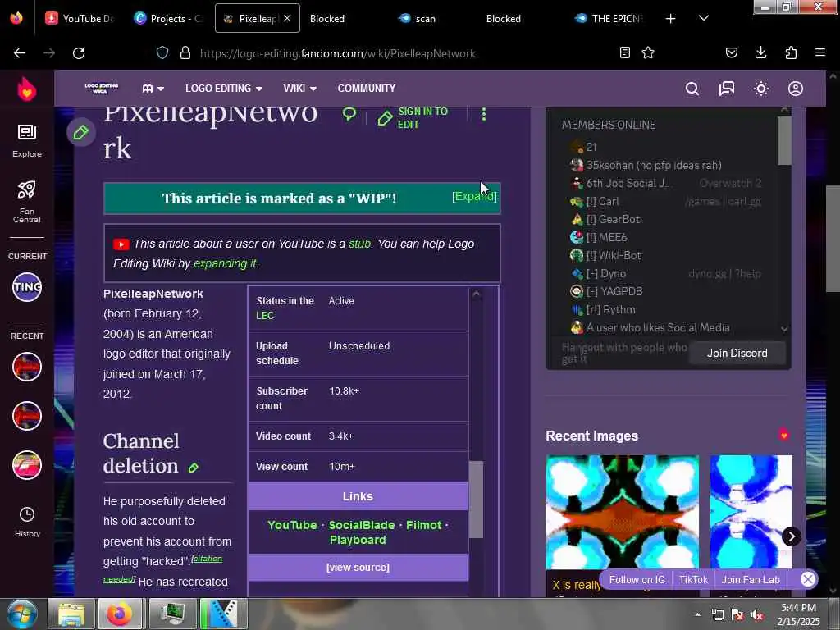Click the green pencil edit badge
The height and width of the screenshot is (630, 840).
pyautogui.click(x=81, y=132)
